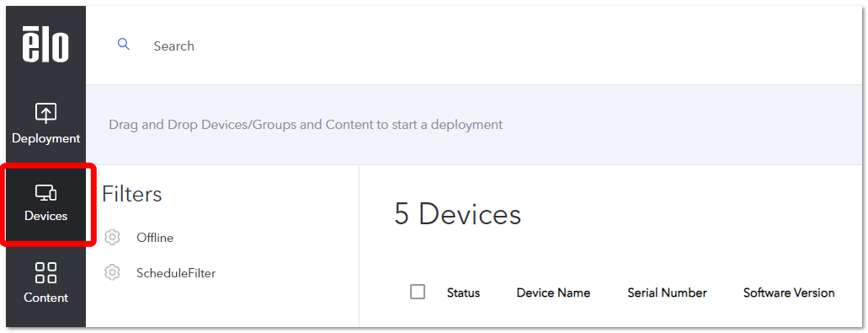868x333 pixels.
Task: Click the 5 Devices heading
Action: (458, 214)
